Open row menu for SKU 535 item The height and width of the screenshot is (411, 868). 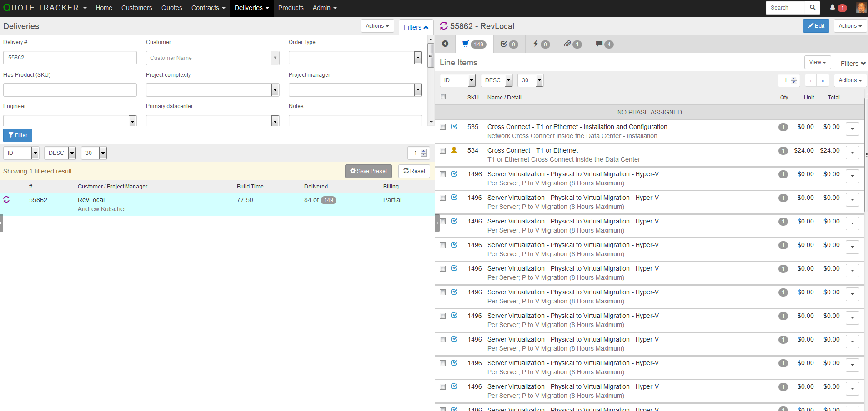click(852, 129)
